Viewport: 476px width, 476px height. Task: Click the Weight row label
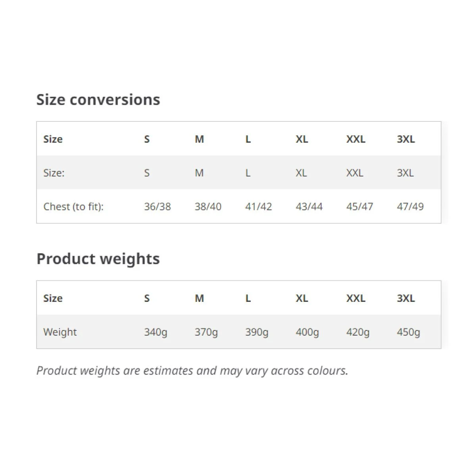60,332
